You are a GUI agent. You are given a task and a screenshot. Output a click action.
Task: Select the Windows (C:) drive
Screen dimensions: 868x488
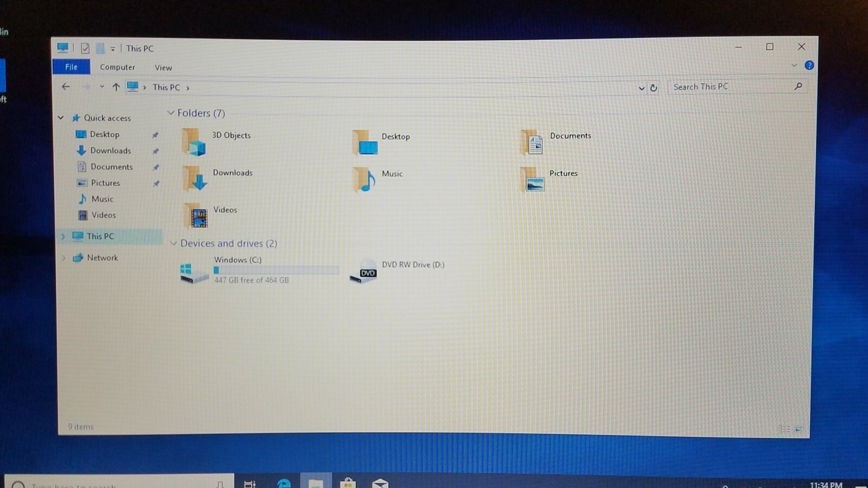click(x=259, y=270)
